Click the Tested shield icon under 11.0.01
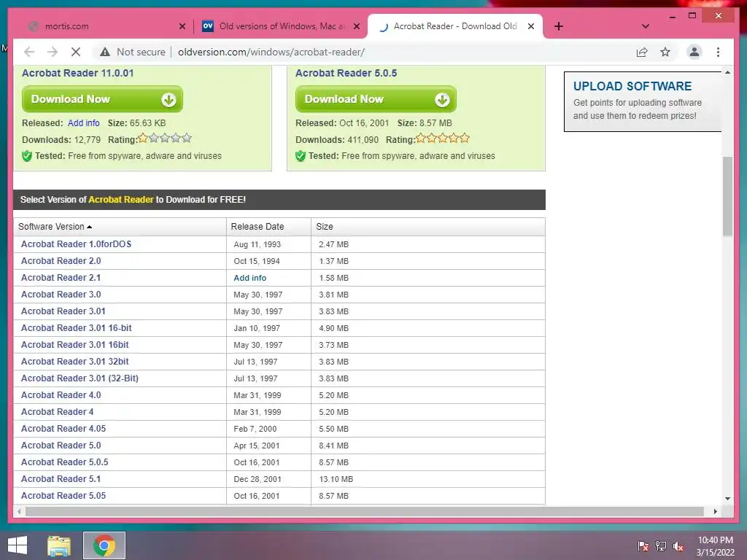Image resolution: width=747 pixels, height=560 pixels. click(27, 156)
